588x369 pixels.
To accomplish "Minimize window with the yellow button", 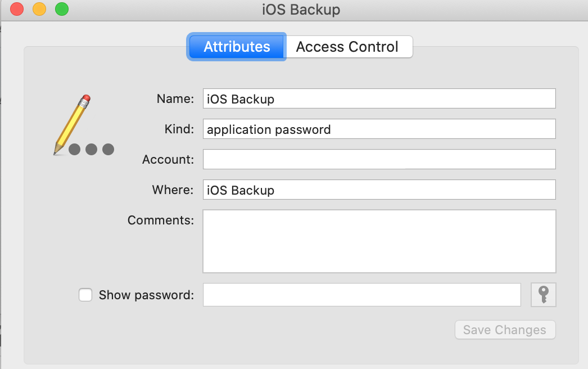I will point(39,10).
